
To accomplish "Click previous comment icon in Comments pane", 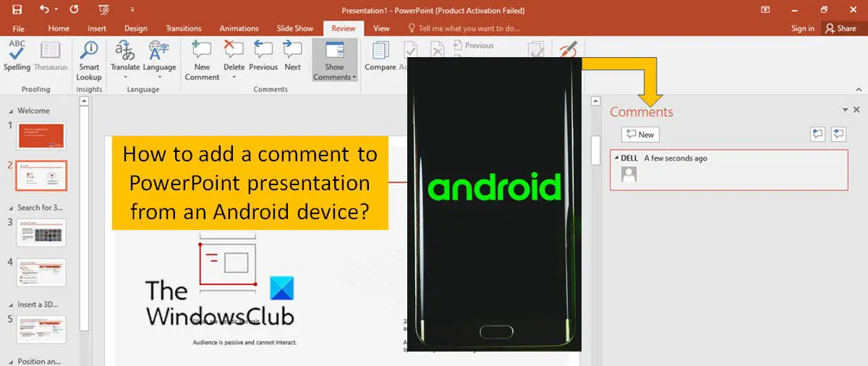I will (x=818, y=134).
